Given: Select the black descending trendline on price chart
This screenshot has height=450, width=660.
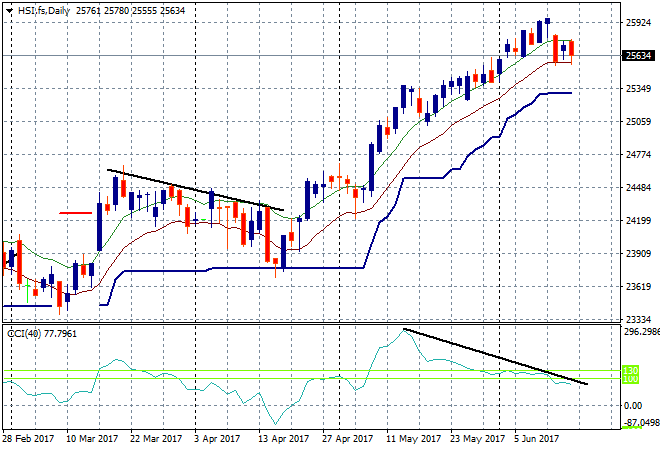Looking at the screenshot, I should 195,189.
